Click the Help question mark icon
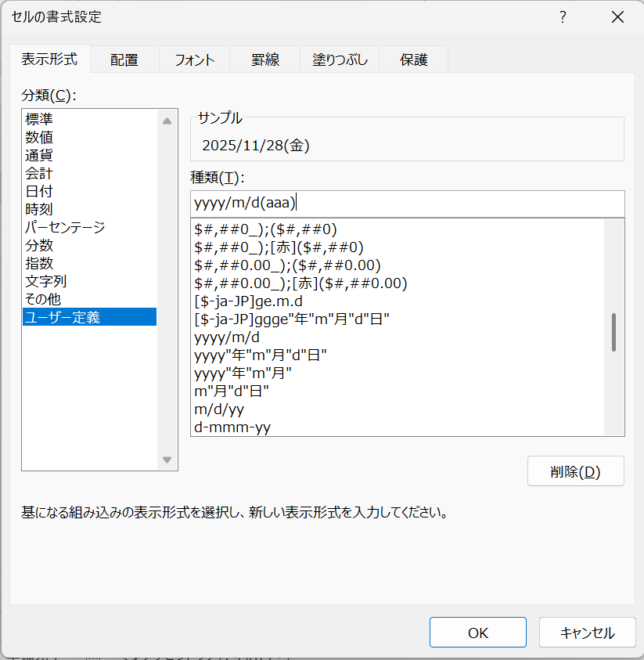This screenshot has width=644, height=660. point(562,17)
